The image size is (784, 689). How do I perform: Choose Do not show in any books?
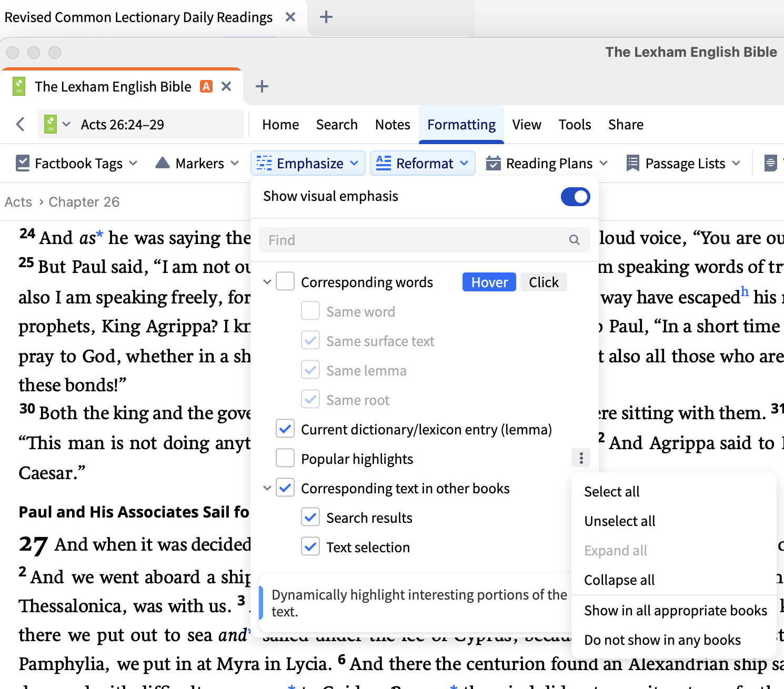tap(674, 640)
